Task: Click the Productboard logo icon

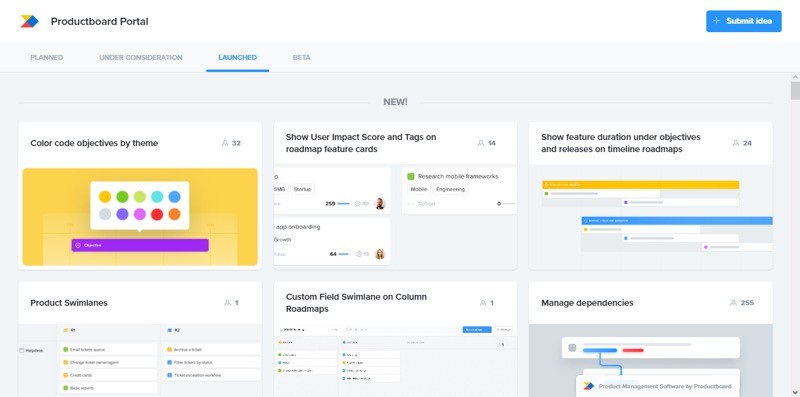Action: click(x=29, y=21)
